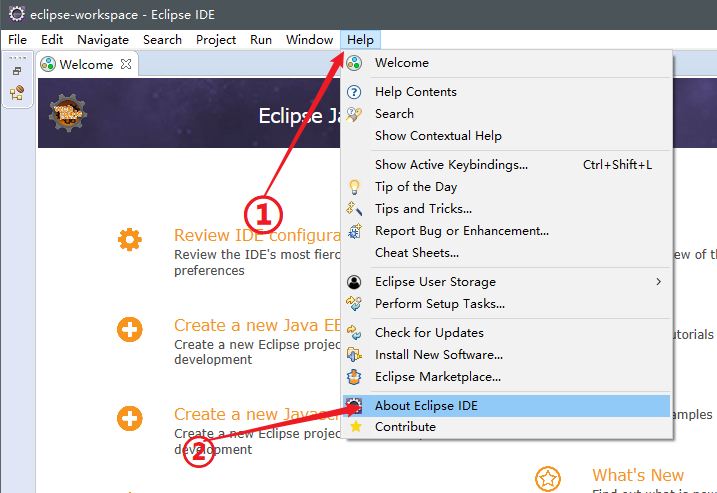Viewport: 717px width, 493px height.
Task: Open Review IDE configuration link
Action: (x=257, y=235)
